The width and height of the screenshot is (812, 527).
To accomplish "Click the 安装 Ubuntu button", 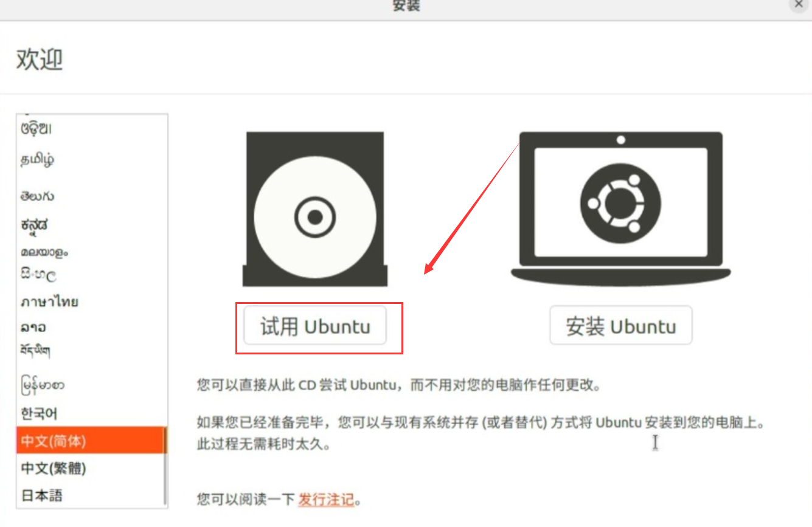I will 621,326.
